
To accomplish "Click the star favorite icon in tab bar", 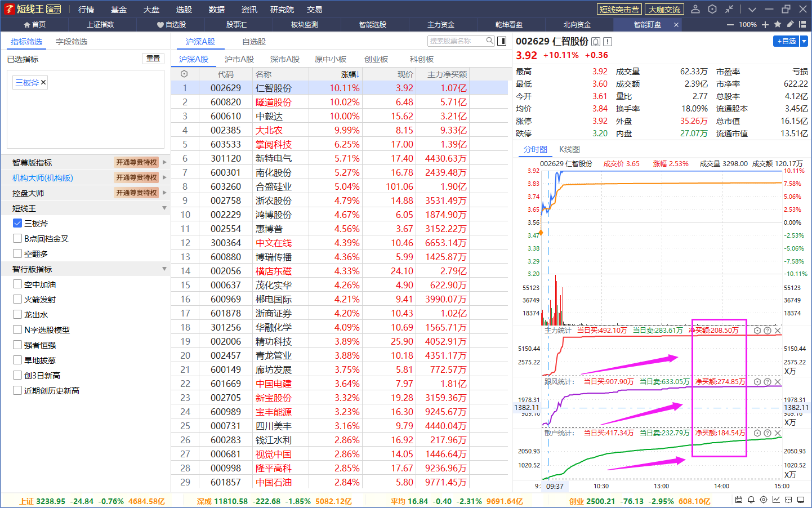I will click(x=778, y=24).
